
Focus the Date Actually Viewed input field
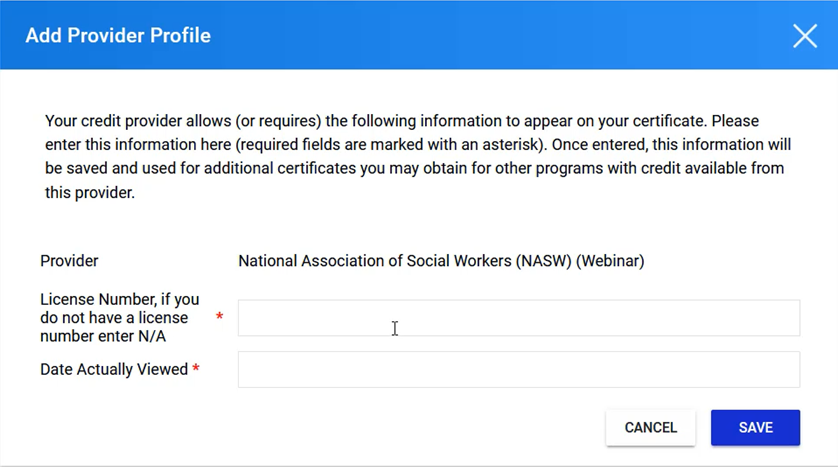click(x=519, y=369)
